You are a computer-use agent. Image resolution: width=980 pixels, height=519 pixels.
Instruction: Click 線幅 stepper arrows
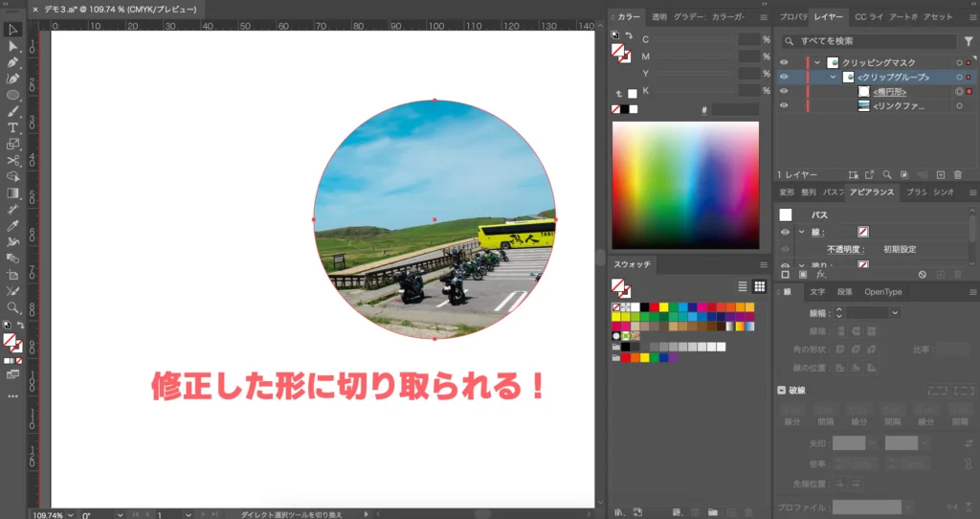click(x=838, y=313)
